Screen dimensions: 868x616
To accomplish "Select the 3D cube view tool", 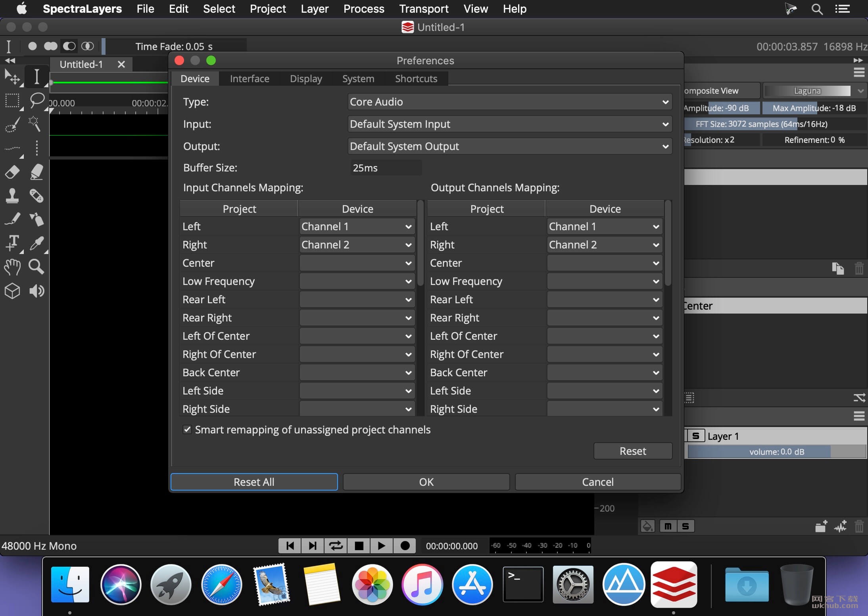I will click(12, 291).
